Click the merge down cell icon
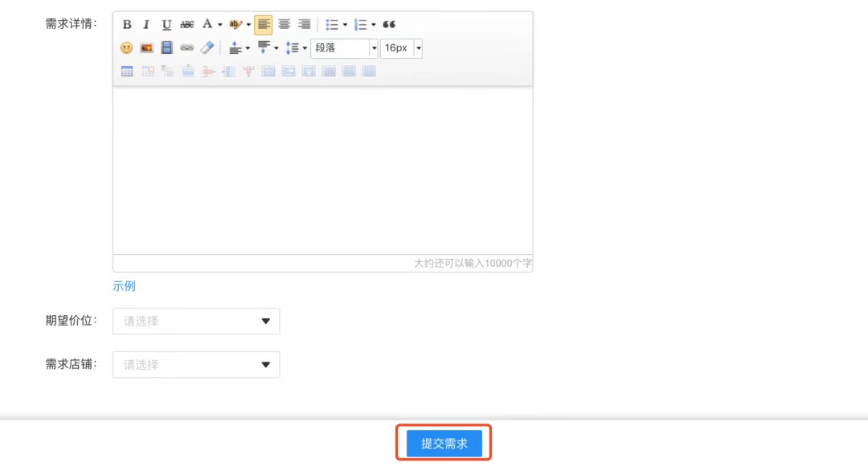This screenshot has height=467, width=868. 309,72
